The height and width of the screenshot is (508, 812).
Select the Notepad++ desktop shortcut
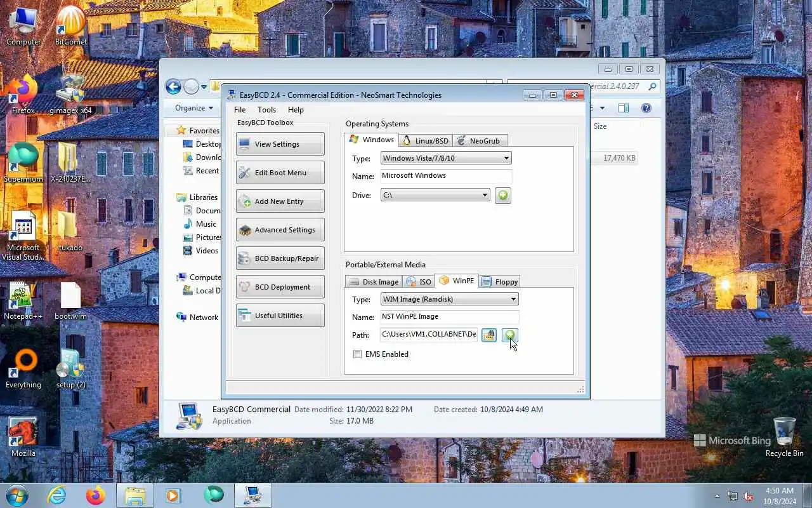pyautogui.click(x=23, y=301)
